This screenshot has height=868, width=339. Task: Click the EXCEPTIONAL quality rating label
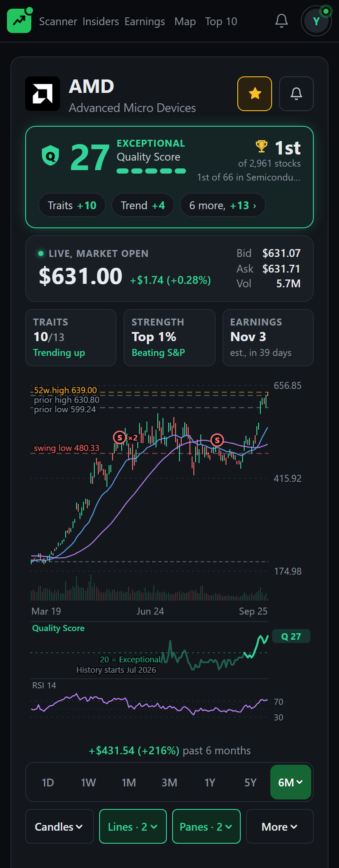[x=151, y=143]
